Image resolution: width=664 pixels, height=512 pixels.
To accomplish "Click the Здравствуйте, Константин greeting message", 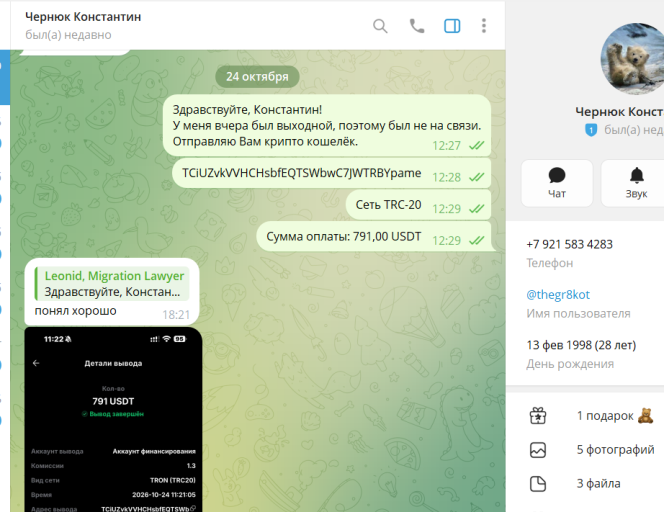I will coord(326,125).
